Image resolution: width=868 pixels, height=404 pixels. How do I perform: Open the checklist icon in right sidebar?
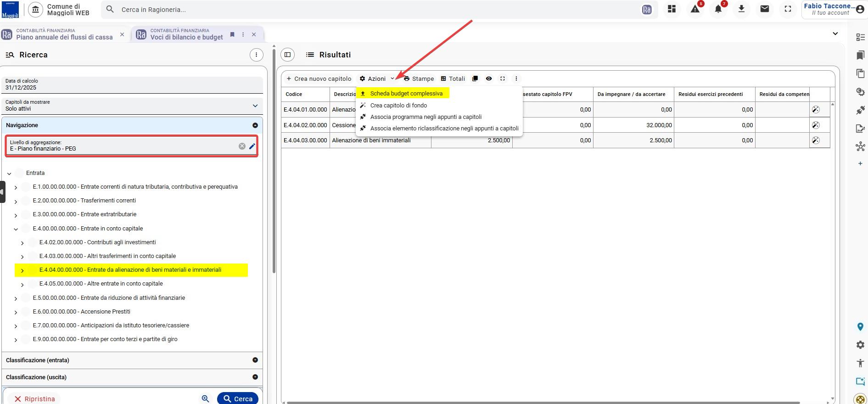pyautogui.click(x=860, y=37)
